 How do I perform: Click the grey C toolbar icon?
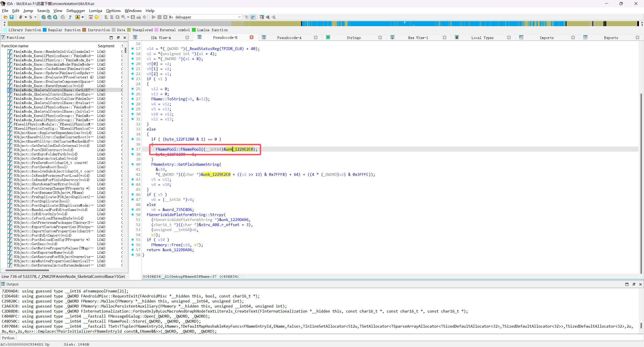point(247,17)
